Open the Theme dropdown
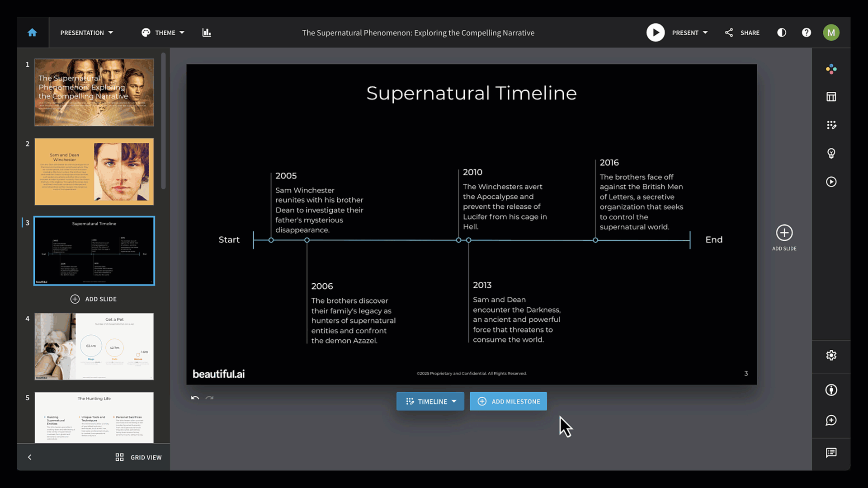Screen dimensions: 868x488 click(163, 33)
